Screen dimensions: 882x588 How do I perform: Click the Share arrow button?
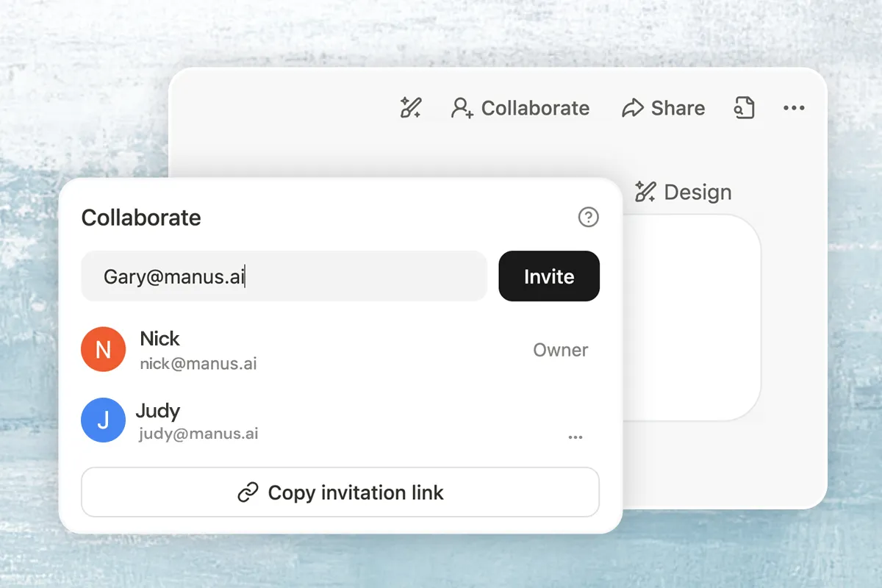(663, 108)
